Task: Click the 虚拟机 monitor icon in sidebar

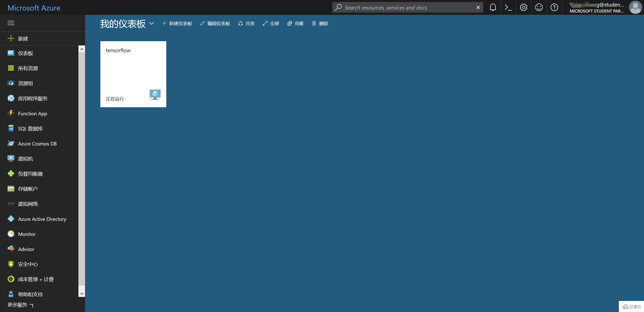Action: point(11,159)
